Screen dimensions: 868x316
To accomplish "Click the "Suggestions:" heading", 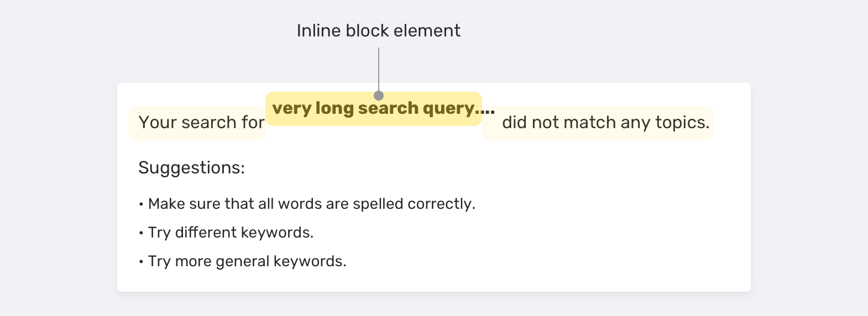I will tap(191, 167).
